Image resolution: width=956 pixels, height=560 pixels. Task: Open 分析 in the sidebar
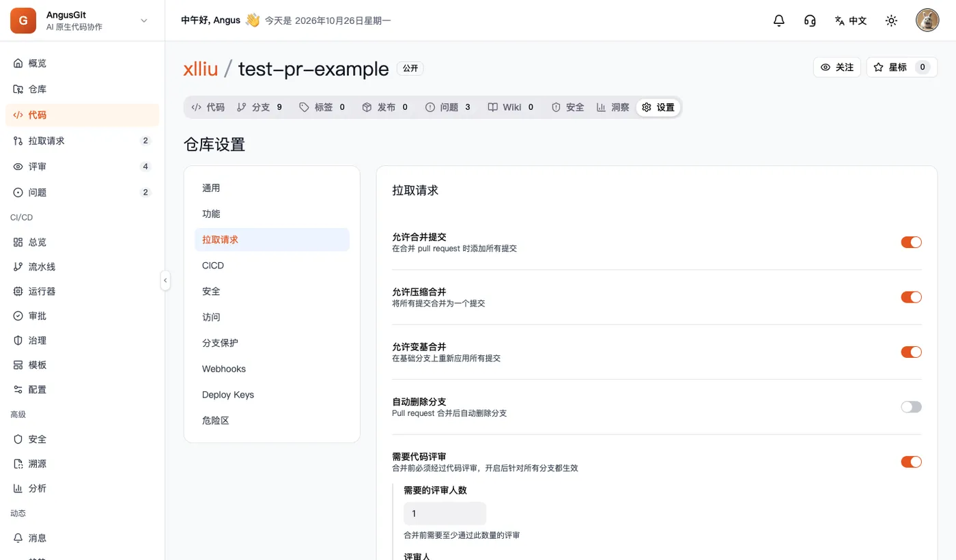(x=82, y=488)
